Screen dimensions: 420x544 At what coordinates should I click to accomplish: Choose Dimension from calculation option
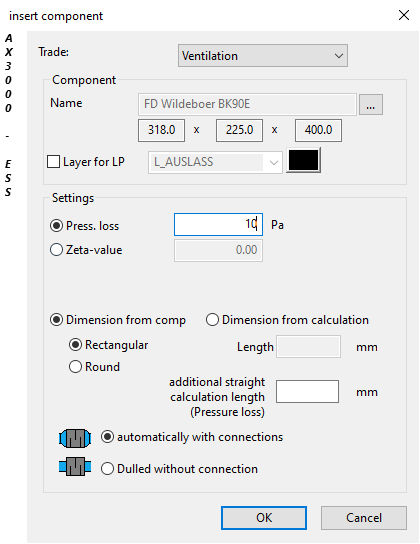tap(212, 320)
